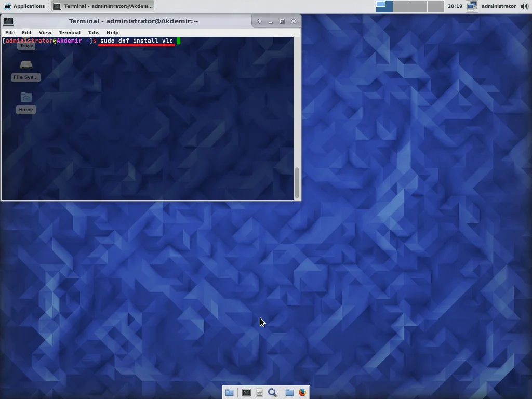
Task: Open the network connections icon in panel
Action: (x=472, y=6)
